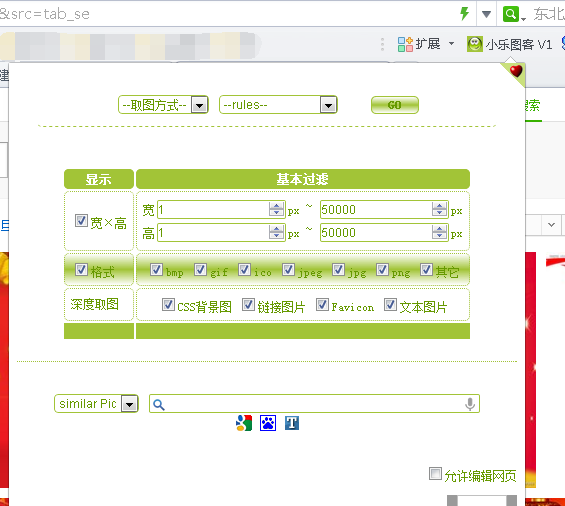This screenshot has width=565, height=506.
Task: Expand the rules dropdown
Action: (278, 105)
